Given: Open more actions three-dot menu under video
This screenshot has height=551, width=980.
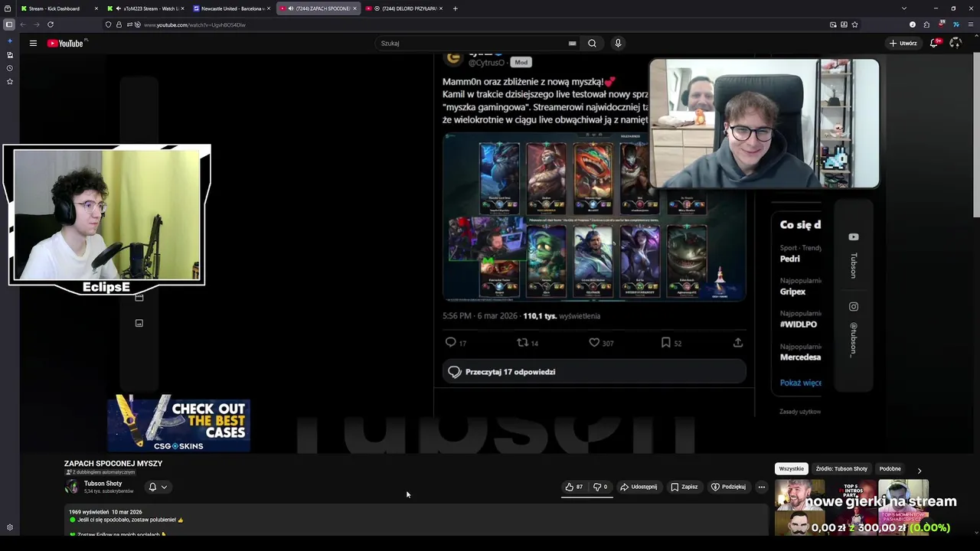Looking at the screenshot, I should click(x=761, y=487).
